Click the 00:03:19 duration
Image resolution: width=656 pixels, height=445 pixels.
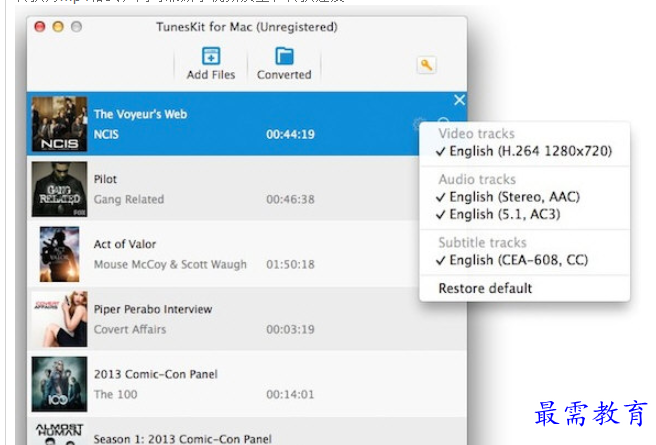click(290, 329)
